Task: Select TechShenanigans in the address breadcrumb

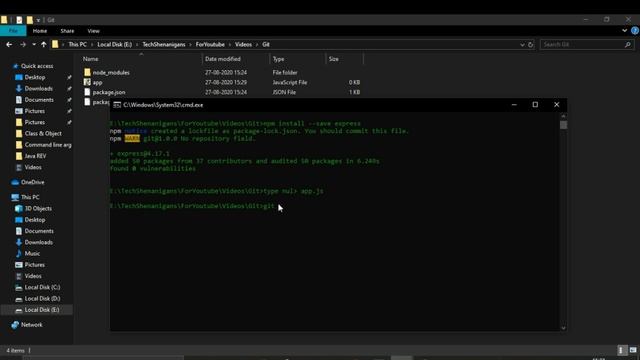Action: pos(164,44)
